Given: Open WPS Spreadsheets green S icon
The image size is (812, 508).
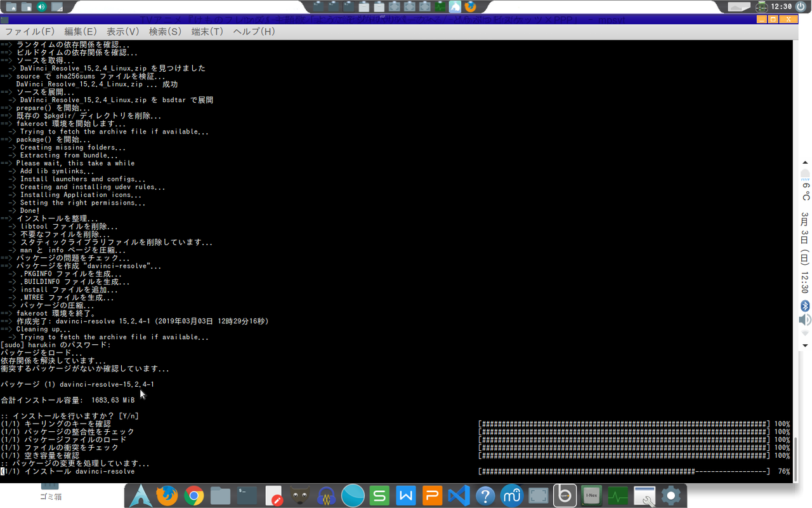Looking at the screenshot, I should [379, 495].
